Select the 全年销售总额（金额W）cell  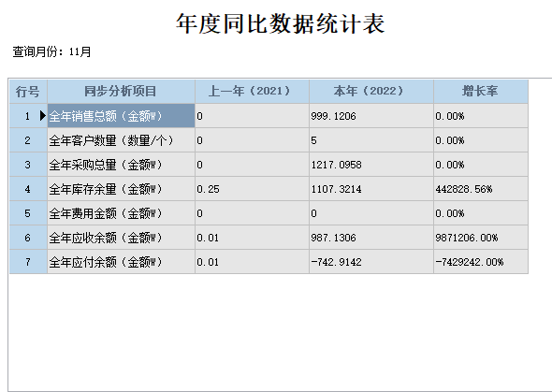coord(121,116)
